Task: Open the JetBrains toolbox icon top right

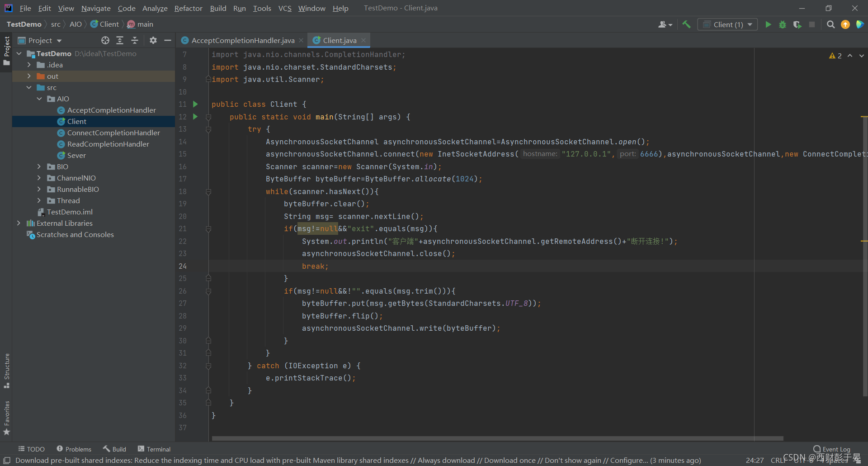Action: [x=860, y=24]
